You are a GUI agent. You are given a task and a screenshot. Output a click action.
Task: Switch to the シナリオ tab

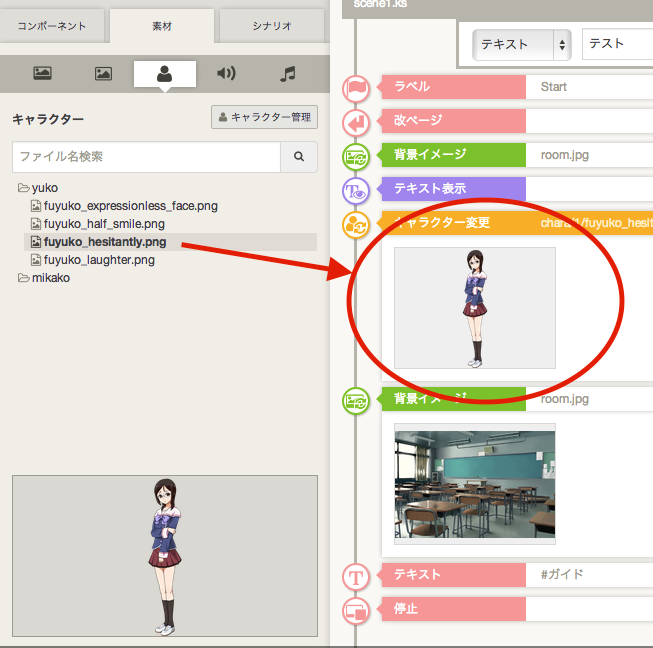pos(272,25)
